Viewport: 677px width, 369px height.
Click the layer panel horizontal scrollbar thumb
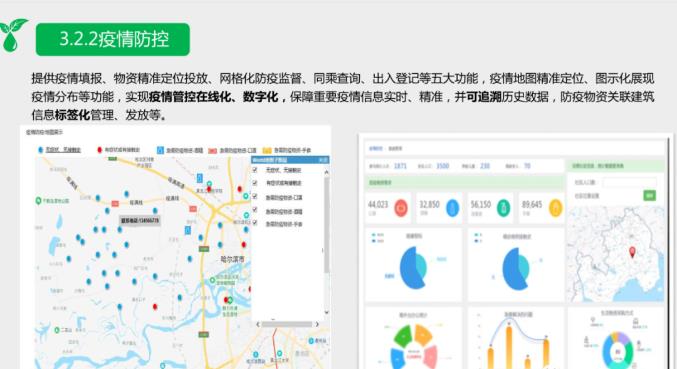click(287, 324)
